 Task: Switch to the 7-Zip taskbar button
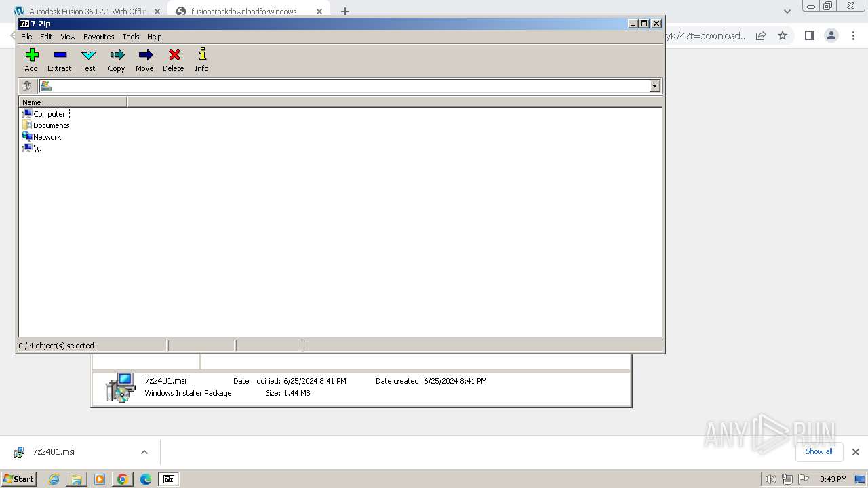coord(169,479)
